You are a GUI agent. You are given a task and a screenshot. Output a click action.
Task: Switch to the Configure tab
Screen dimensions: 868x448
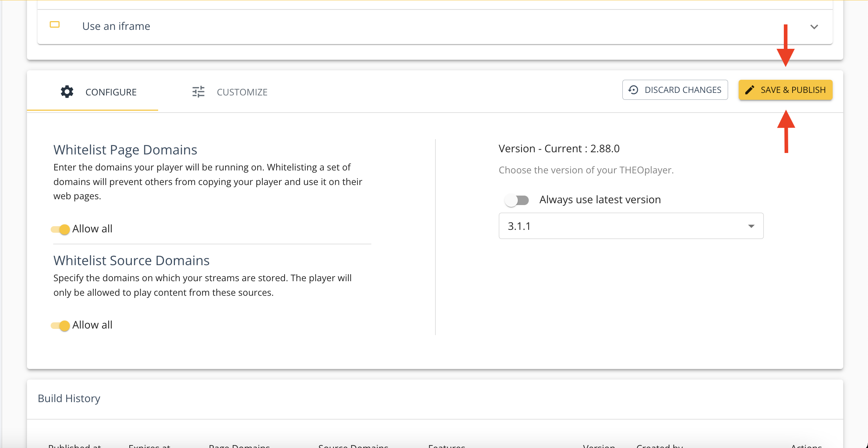pos(98,91)
